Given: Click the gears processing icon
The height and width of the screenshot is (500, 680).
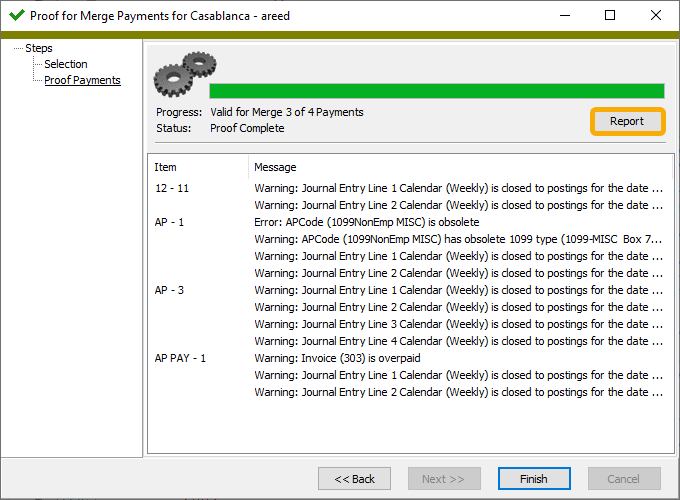Looking at the screenshot, I should (185, 74).
